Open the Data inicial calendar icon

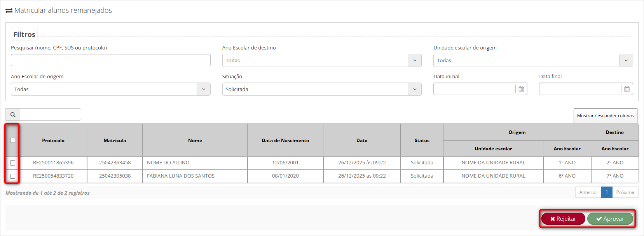(521, 89)
